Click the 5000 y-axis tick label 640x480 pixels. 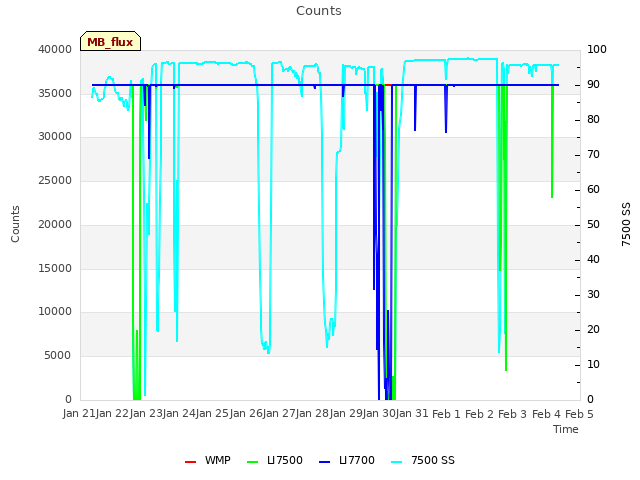(58, 356)
